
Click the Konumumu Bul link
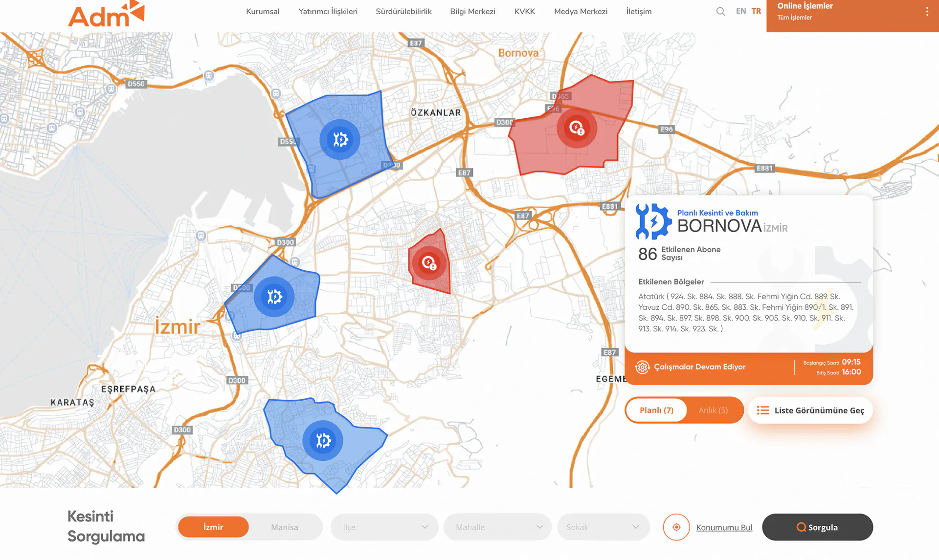[x=724, y=528]
